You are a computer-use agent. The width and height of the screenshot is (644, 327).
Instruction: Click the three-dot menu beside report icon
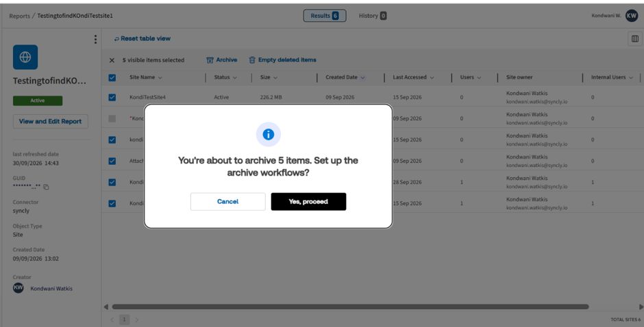95,39
